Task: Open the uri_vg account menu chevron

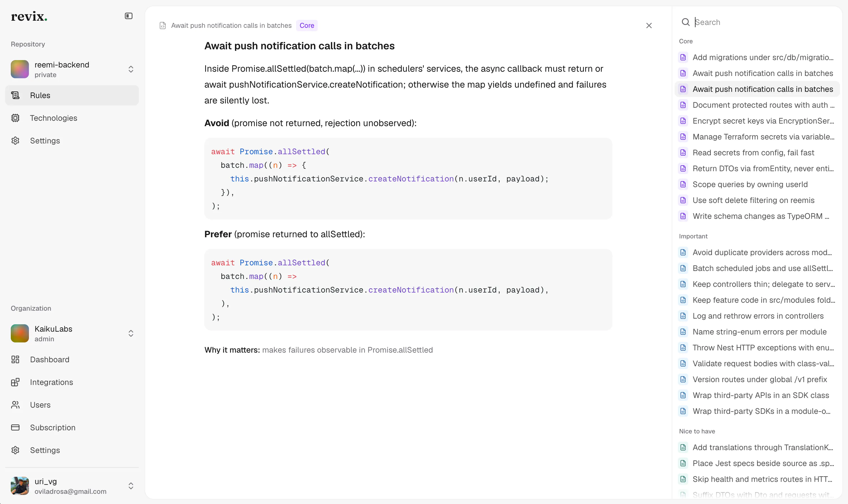Action: coord(131,486)
